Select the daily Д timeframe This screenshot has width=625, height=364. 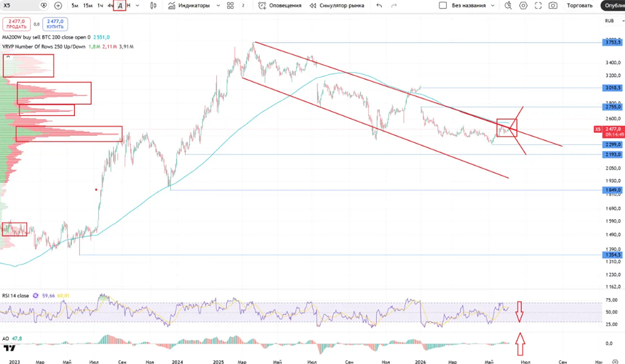(119, 6)
